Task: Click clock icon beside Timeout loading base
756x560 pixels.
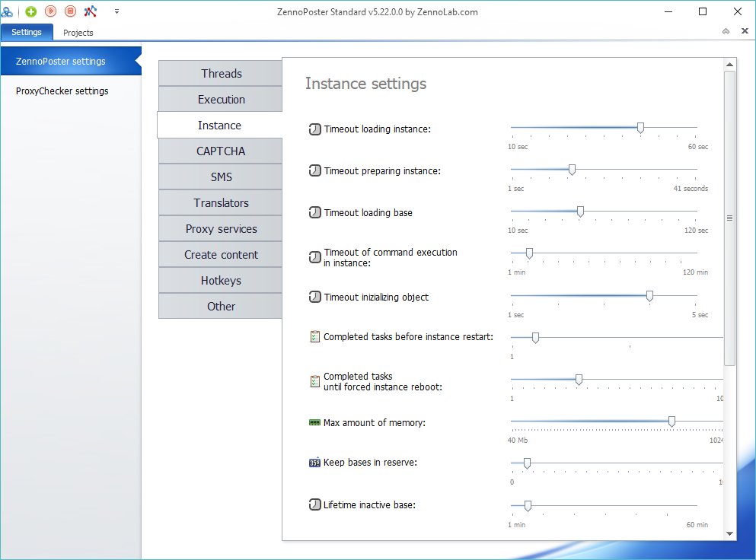Action: 315,212
